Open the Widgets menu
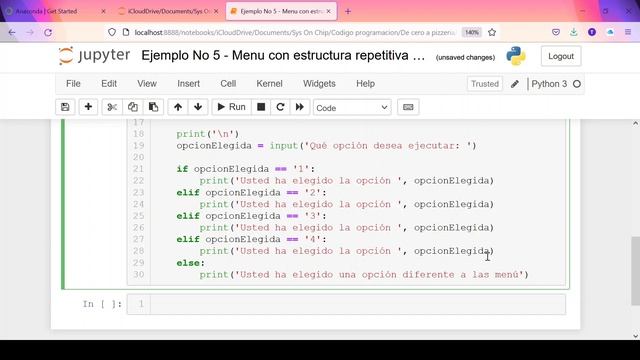This screenshot has width=640, height=360. [319, 84]
